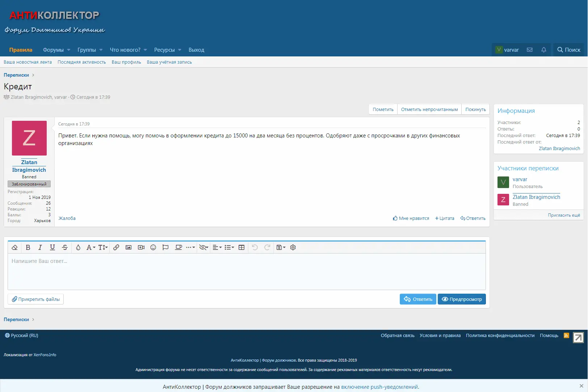Screen dimensions: 588x392
Task: Toggle italic formatting in editor
Action: 40,247
